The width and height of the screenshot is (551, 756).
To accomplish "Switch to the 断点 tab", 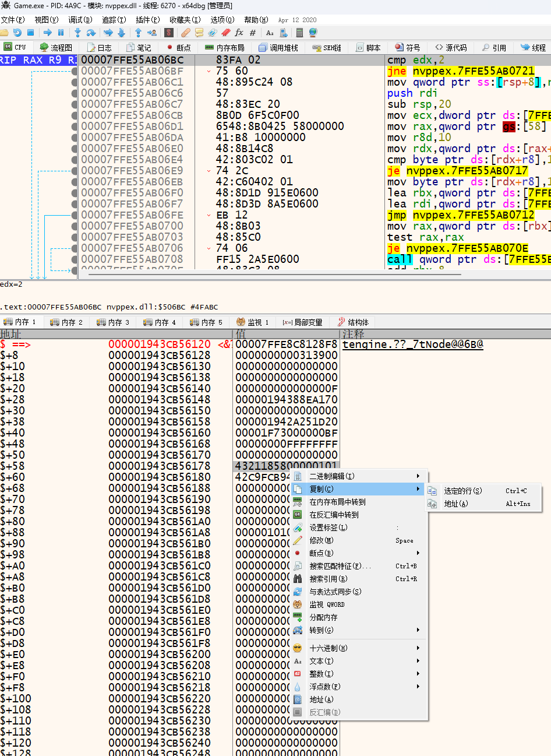I will pyautogui.click(x=178, y=48).
